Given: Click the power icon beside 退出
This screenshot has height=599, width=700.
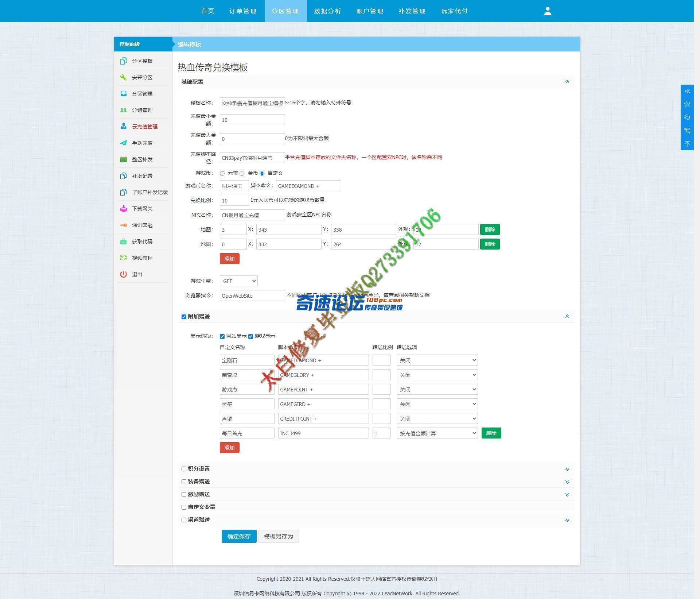Looking at the screenshot, I should click(124, 274).
